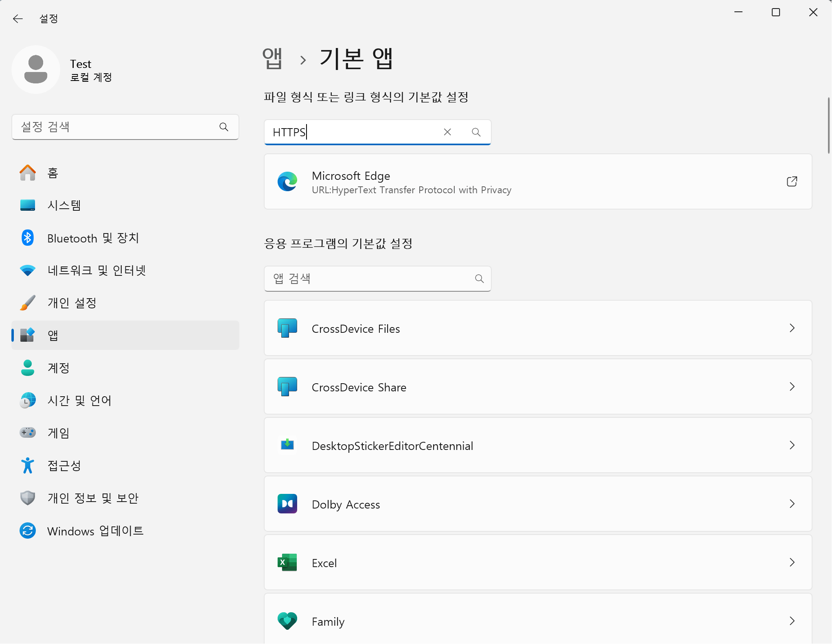Click the Excel app icon

(x=287, y=563)
